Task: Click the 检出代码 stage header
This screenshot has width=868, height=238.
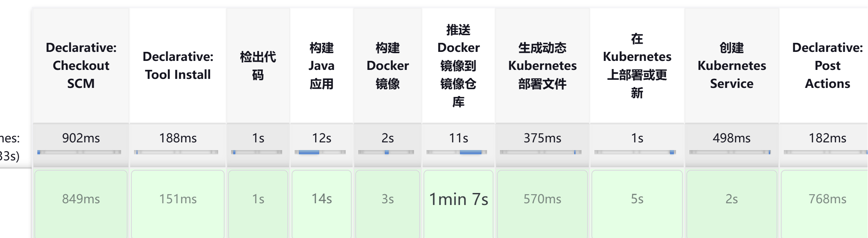Action: click(258, 66)
